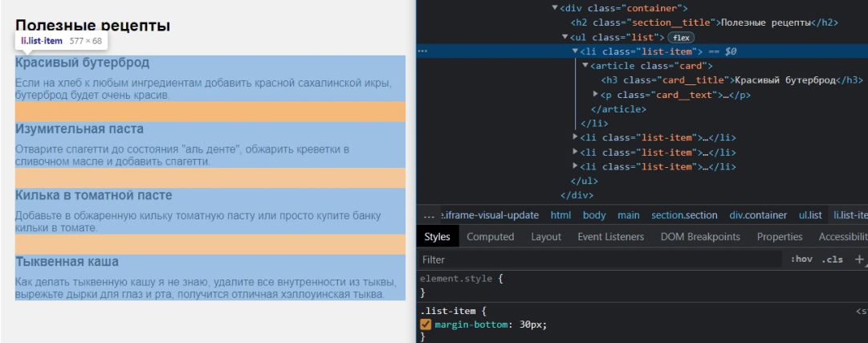Viewport: 868px width, 343px height.
Task: Click div.container in the breadcrumb trail
Action: point(759,215)
